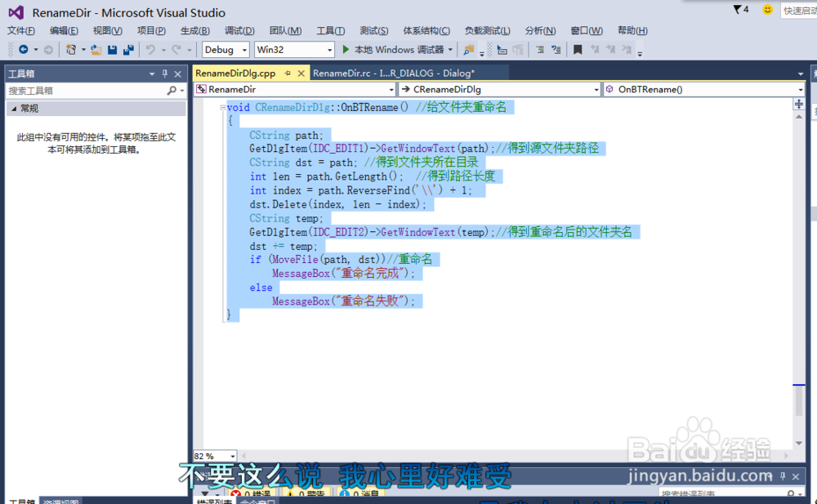Open the 测试(S) menu
The width and height of the screenshot is (817, 504).
[x=373, y=31]
